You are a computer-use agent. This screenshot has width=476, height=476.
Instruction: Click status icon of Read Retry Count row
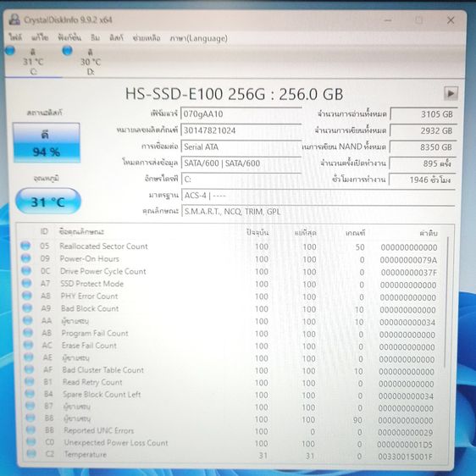[x=30, y=381]
